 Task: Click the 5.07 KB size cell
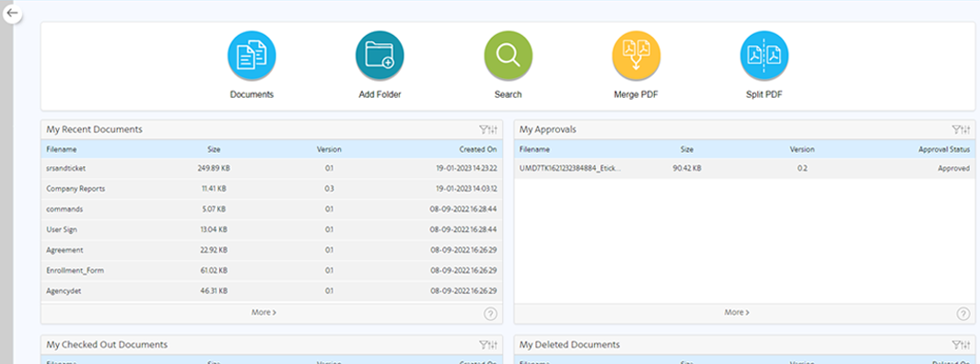click(x=214, y=209)
